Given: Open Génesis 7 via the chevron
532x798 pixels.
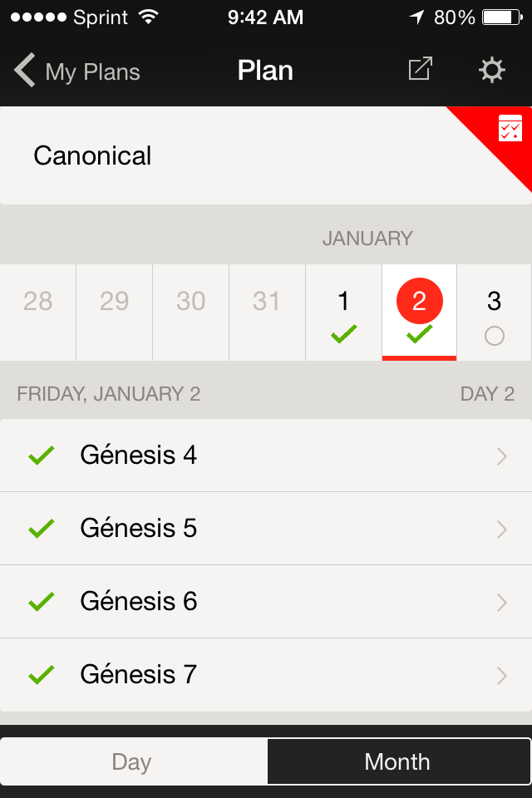Looking at the screenshot, I should (501, 675).
